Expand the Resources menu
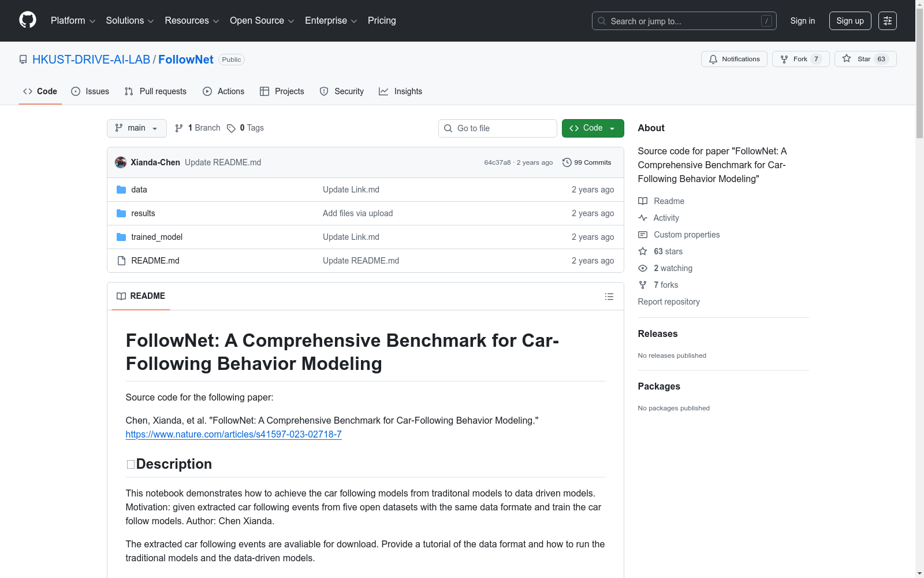924x578 pixels. [192, 21]
